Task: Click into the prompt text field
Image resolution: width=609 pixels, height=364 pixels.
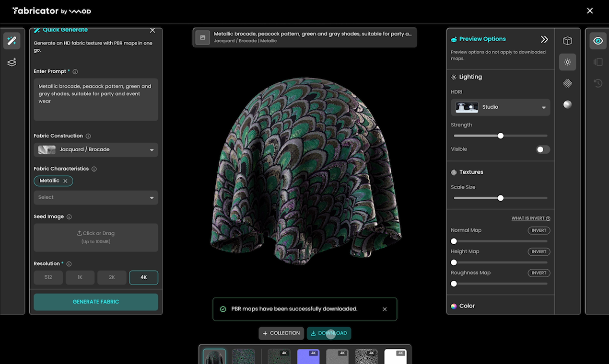Action: coord(96,100)
